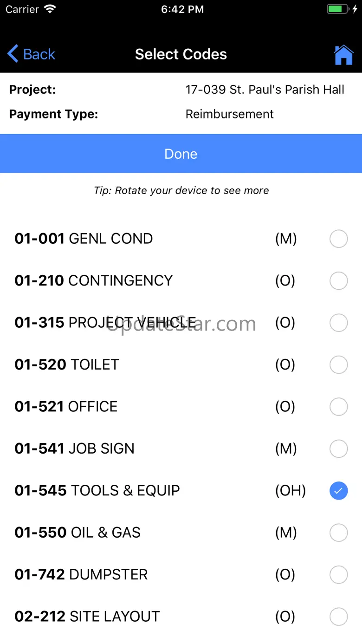Viewport: 362px width, 644px height.
Task: Select the 01-315 PROJECT VEHICLE radio button
Action: (338, 323)
